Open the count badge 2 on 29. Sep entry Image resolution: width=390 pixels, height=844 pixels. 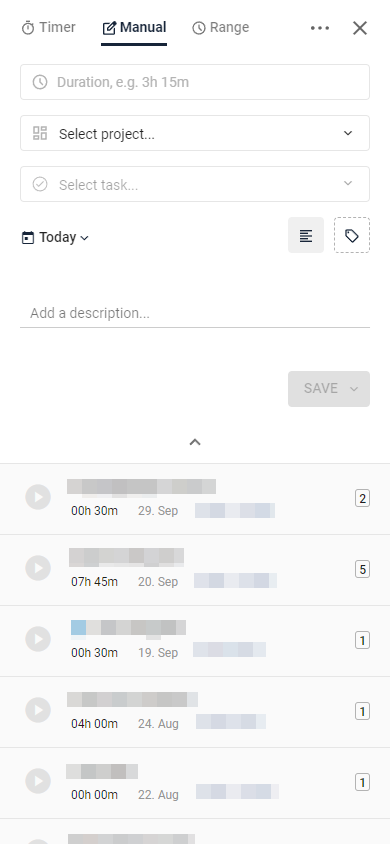pyautogui.click(x=363, y=498)
